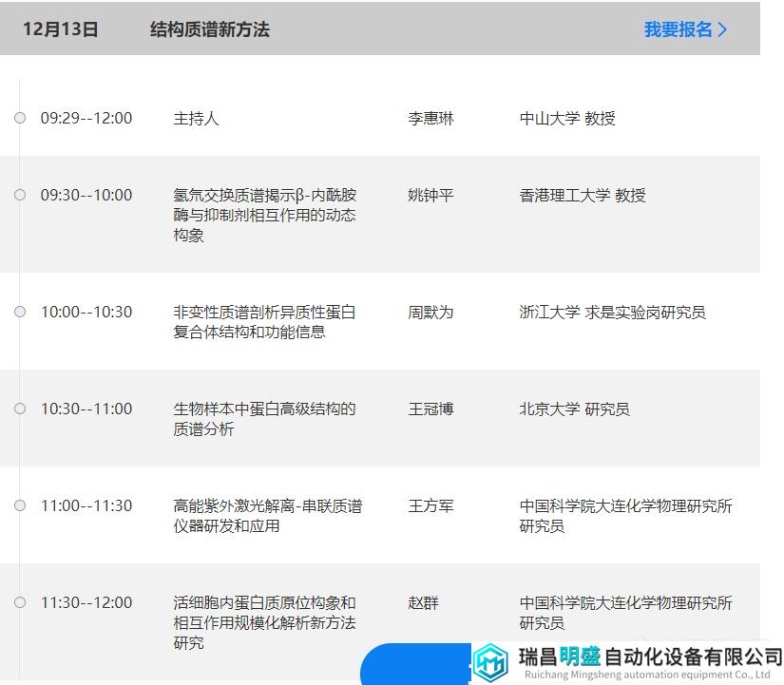This screenshot has height=685, width=784.
Task: Open the 我要报名 registration link
Action: tap(676, 29)
